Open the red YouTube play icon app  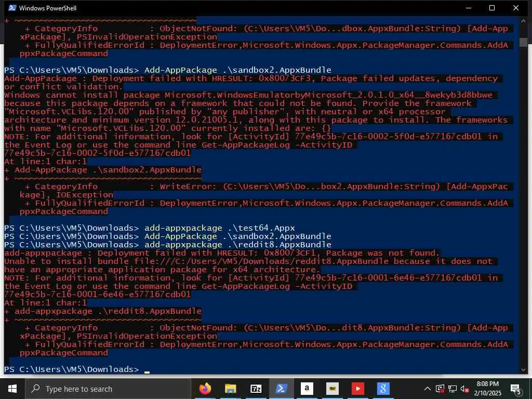click(357, 389)
